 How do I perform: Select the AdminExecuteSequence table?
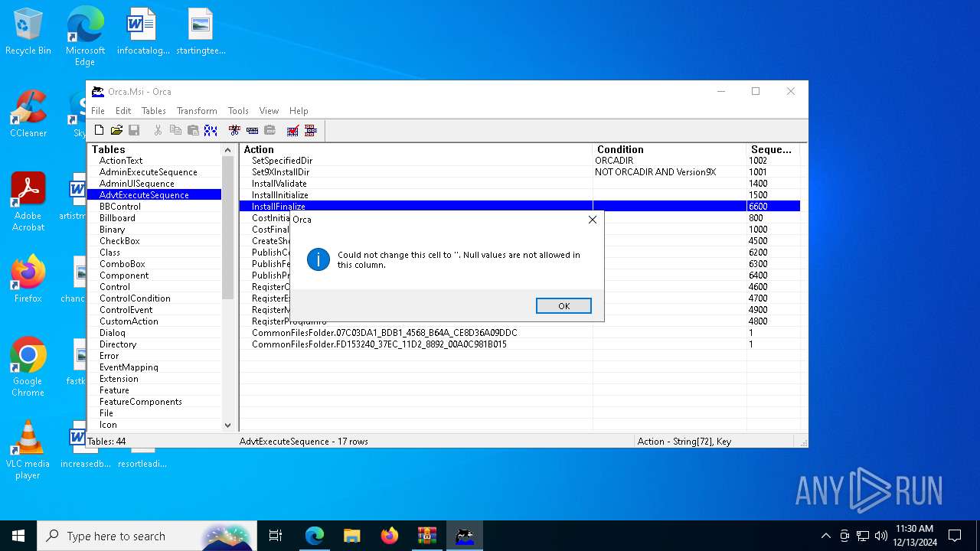click(x=149, y=172)
